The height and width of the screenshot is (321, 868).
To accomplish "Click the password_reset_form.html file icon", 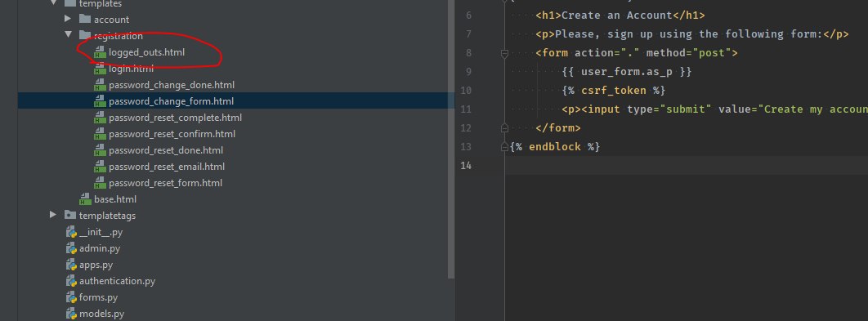I will [100, 183].
